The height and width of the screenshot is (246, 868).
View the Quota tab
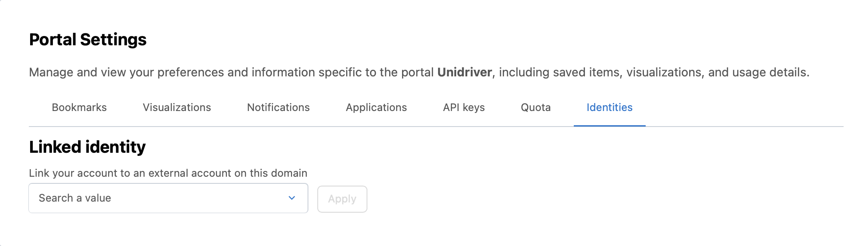(536, 107)
